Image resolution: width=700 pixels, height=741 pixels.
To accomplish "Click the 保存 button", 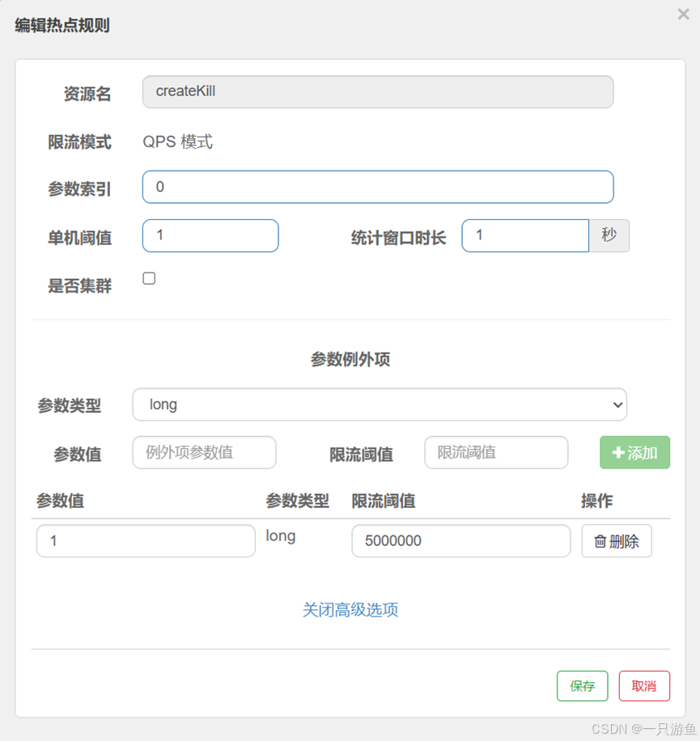I will [x=583, y=686].
